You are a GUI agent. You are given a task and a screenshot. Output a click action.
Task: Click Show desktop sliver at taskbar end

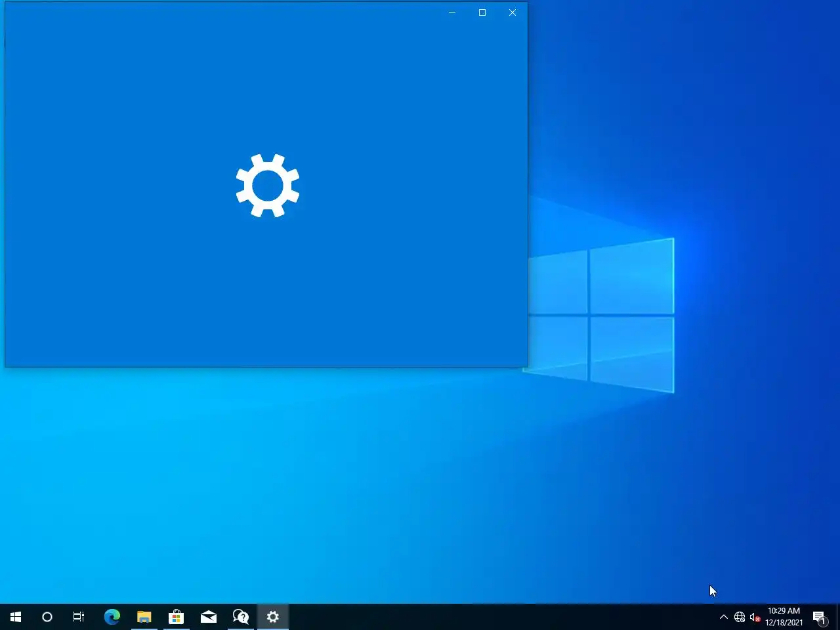coord(838,617)
